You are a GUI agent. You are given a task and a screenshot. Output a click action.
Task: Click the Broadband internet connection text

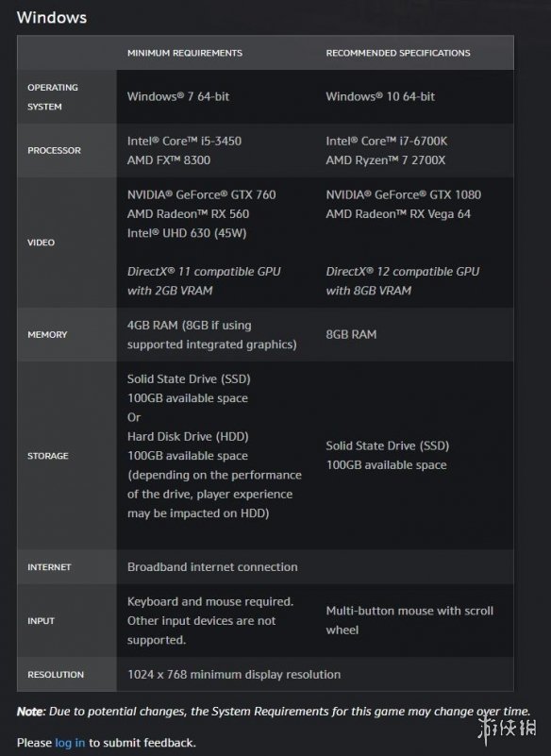(x=212, y=567)
